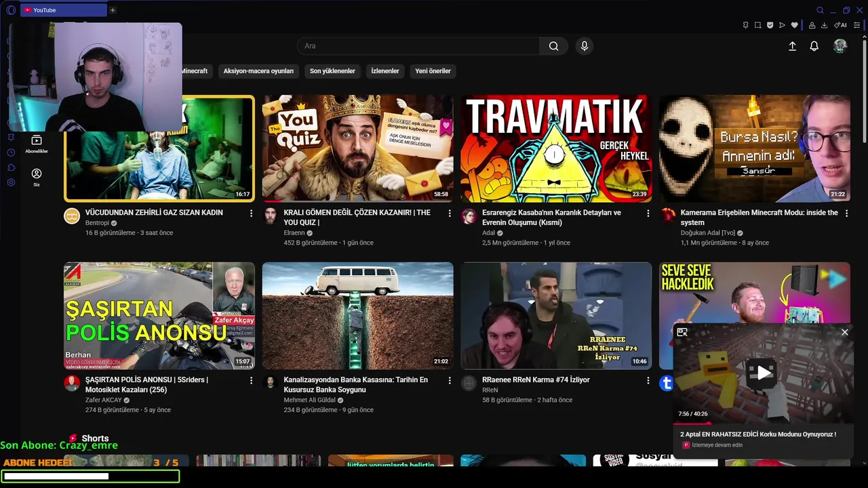Add page to bookmarks with heart icon
Screen dimensions: 868x488
pyautogui.click(x=794, y=25)
